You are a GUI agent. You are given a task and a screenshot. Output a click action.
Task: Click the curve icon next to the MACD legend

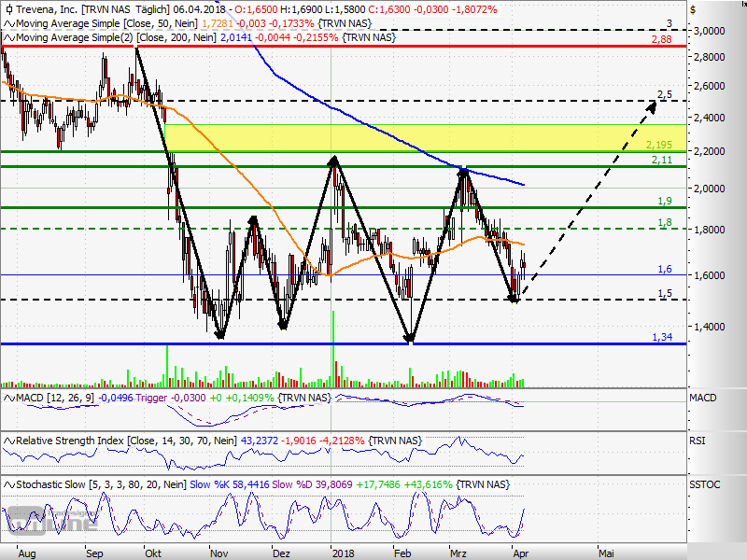7,397
